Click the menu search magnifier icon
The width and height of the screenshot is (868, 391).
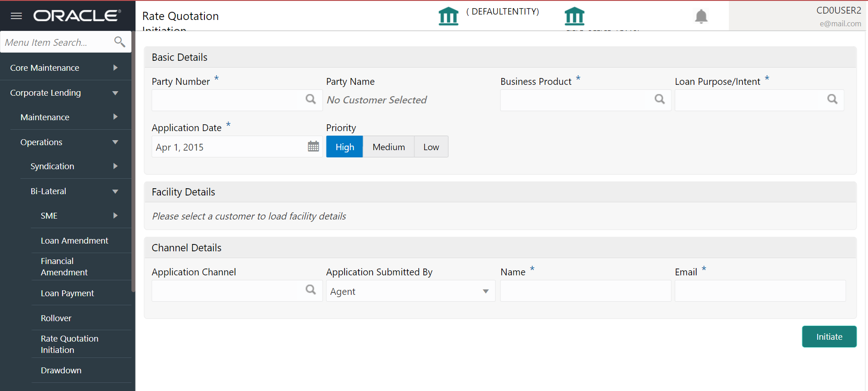120,42
